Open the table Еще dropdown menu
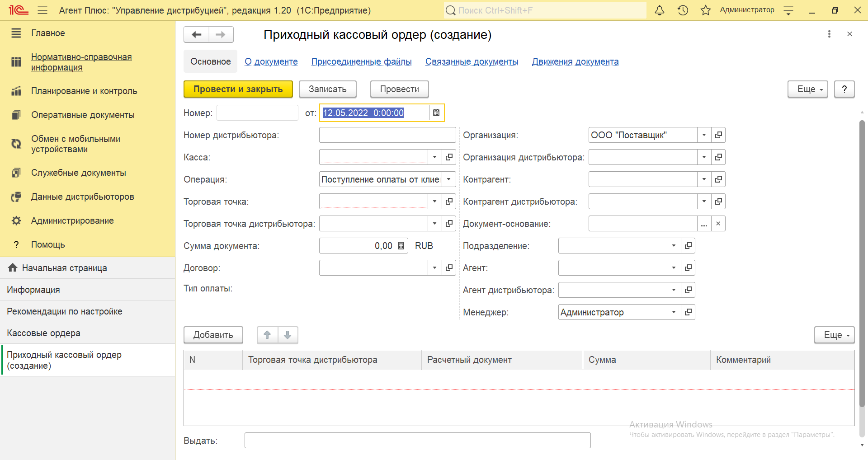 pos(835,335)
